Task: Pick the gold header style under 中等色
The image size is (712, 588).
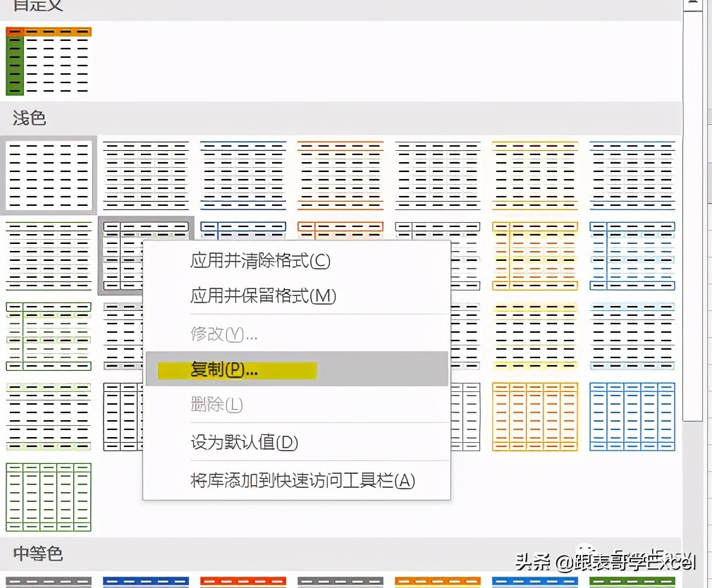Action: coord(438,582)
